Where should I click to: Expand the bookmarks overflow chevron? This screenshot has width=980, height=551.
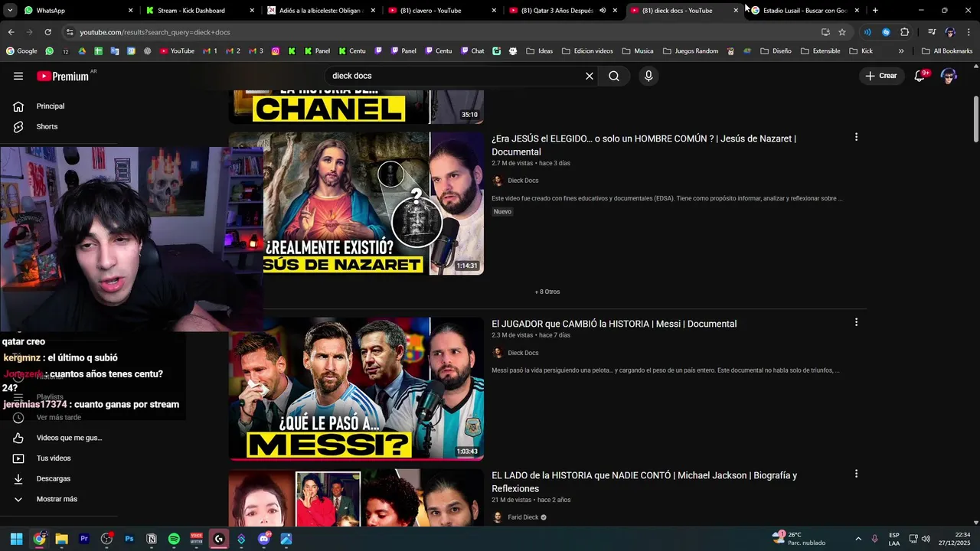(x=901, y=51)
